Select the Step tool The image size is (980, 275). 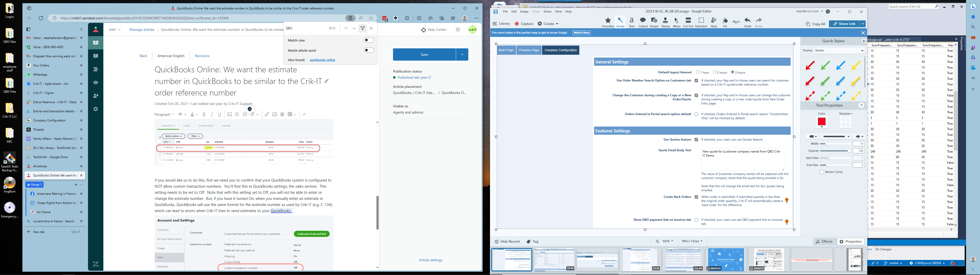(x=714, y=22)
